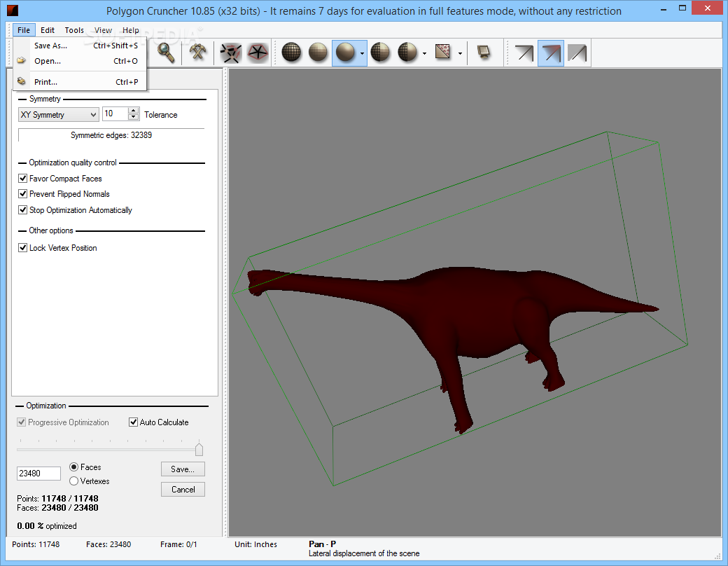Select the Vertexes radio button

73,481
